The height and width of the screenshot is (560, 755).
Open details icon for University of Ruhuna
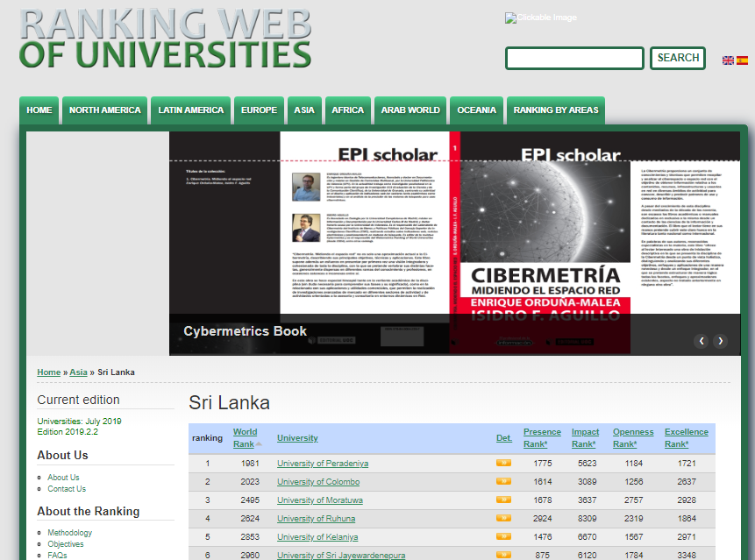pyautogui.click(x=503, y=518)
